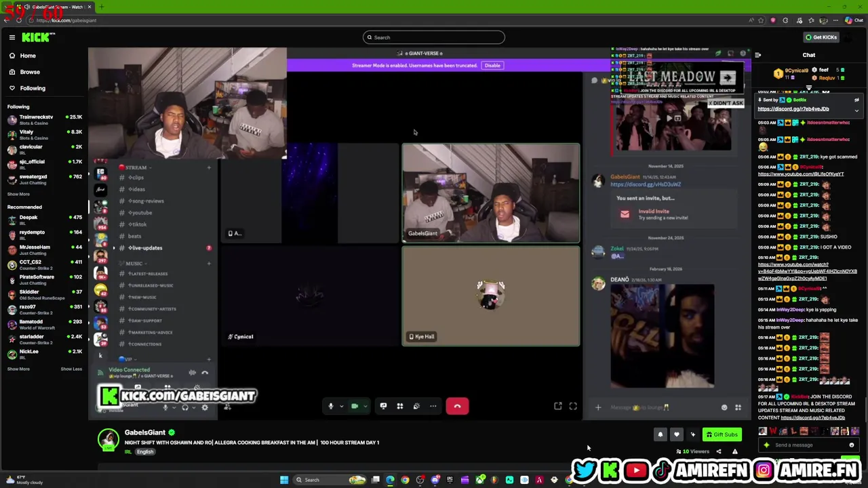Open output device chevron in user panel
The image size is (868, 488).
point(194,408)
